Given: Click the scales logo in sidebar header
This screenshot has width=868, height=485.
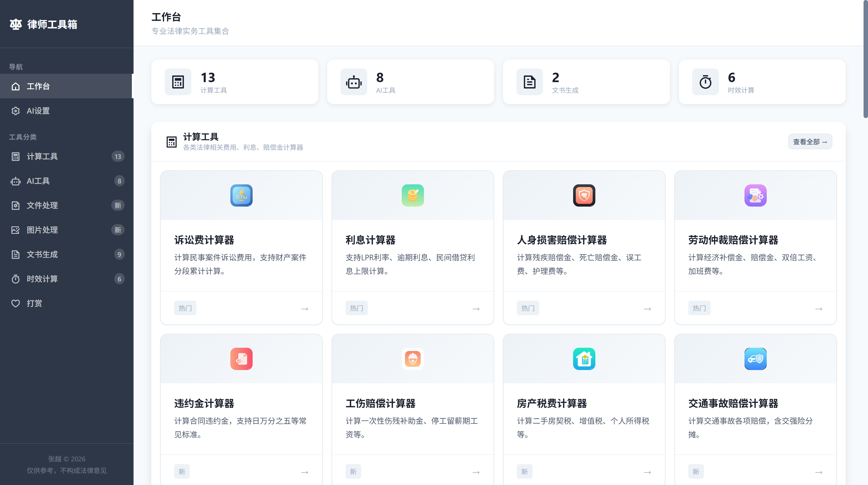Looking at the screenshot, I should coord(16,24).
